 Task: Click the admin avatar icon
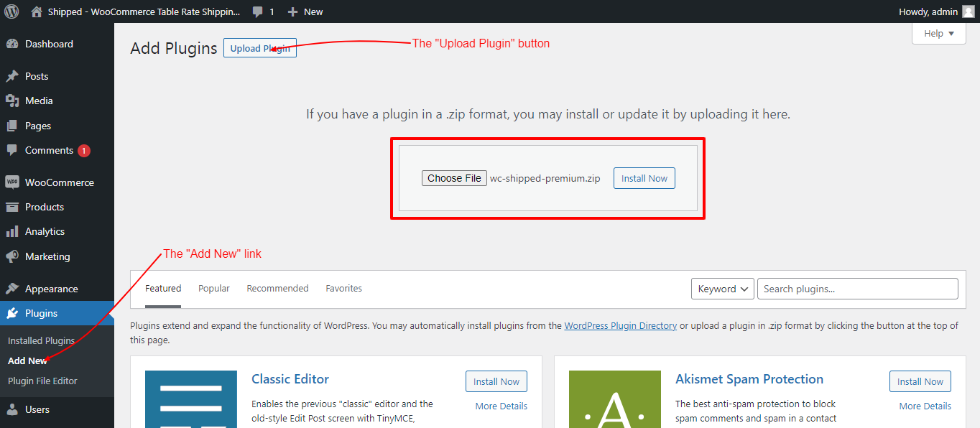968,11
